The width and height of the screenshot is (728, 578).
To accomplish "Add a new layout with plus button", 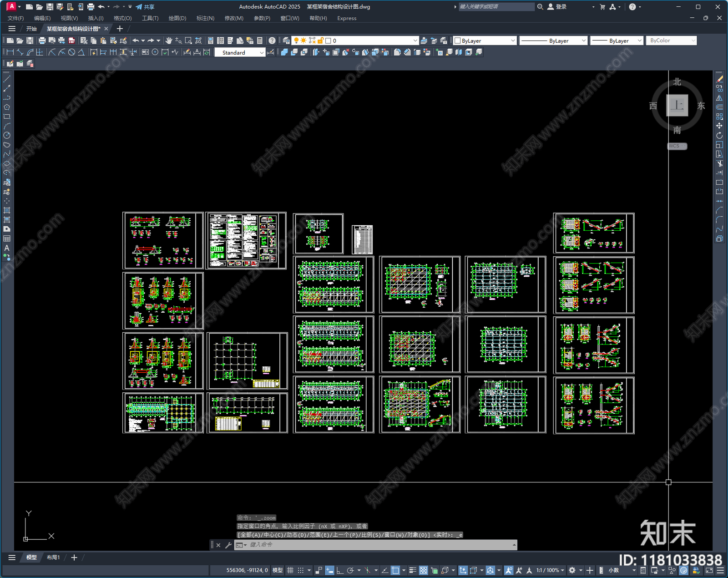I will pos(74,557).
